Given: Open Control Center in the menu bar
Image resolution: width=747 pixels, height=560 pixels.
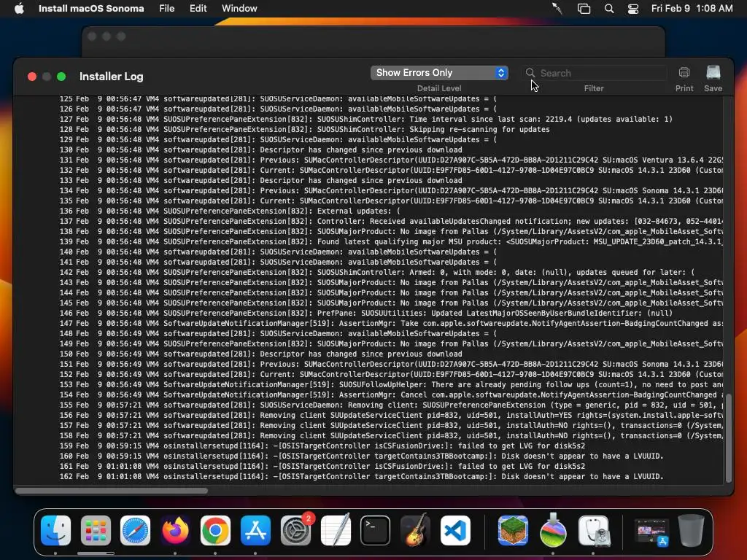Looking at the screenshot, I should (633, 9).
